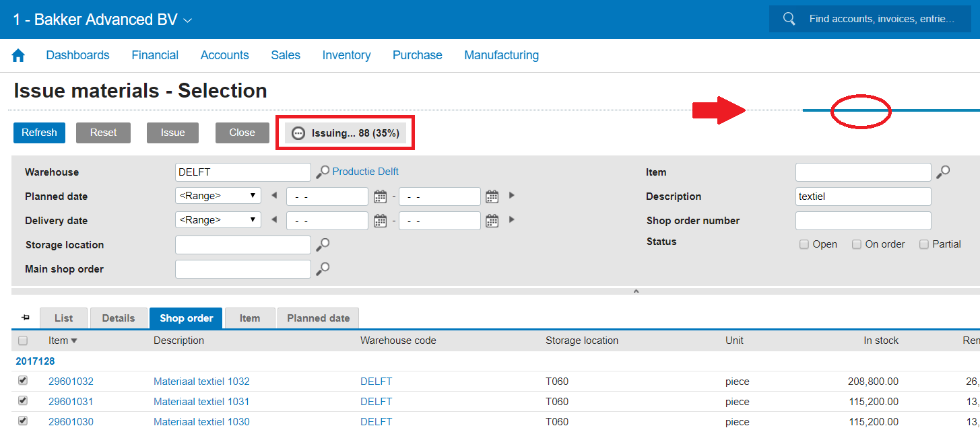Click the pin icon beside List tab
Image resolution: width=980 pixels, height=430 pixels.
(26, 318)
